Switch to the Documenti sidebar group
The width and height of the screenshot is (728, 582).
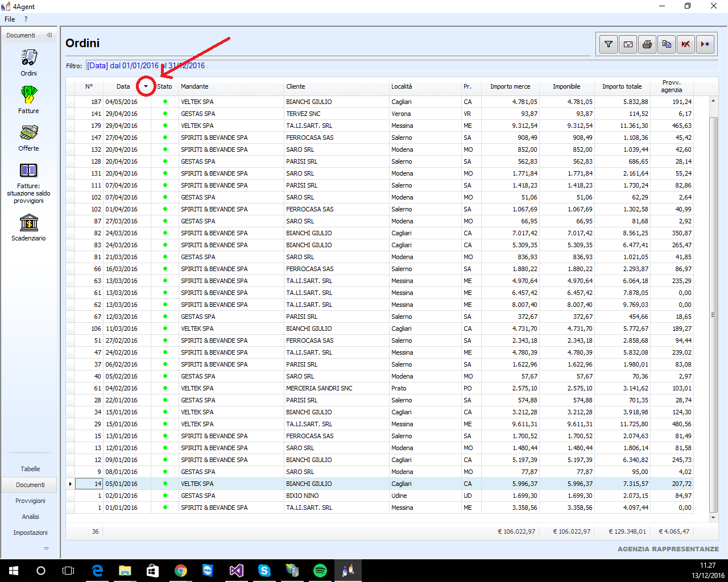tap(30, 485)
